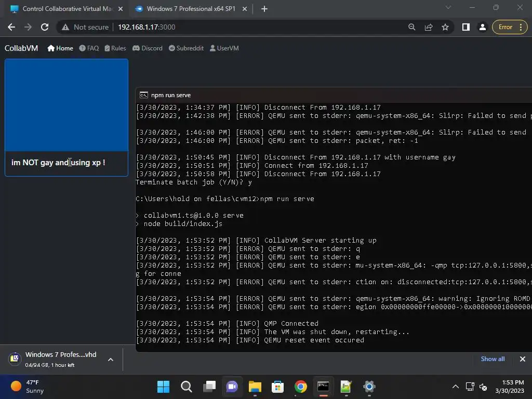Open the Chat (Teams) taskbar icon
Screen dimensions: 532x399
pos(232,387)
